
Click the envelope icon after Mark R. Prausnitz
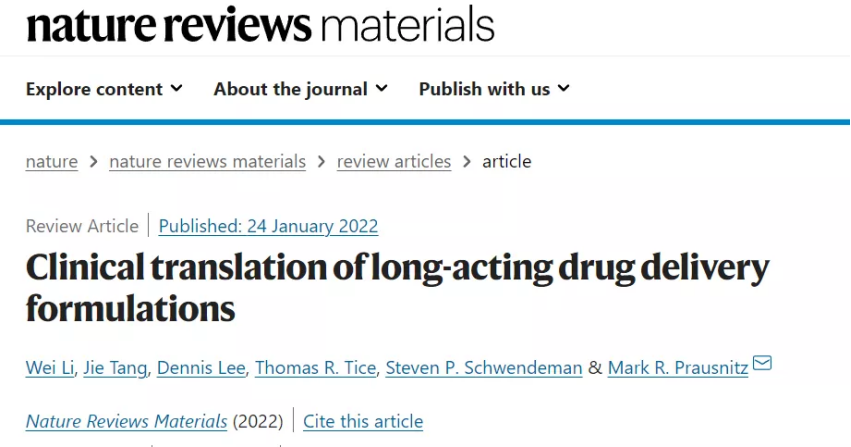click(762, 362)
